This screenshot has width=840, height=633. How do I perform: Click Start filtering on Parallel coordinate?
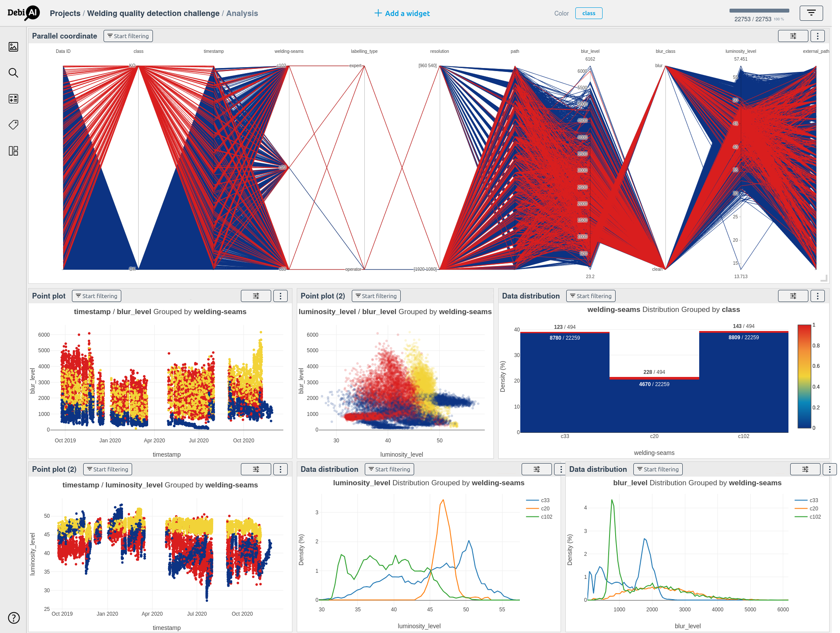click(128, 36)
